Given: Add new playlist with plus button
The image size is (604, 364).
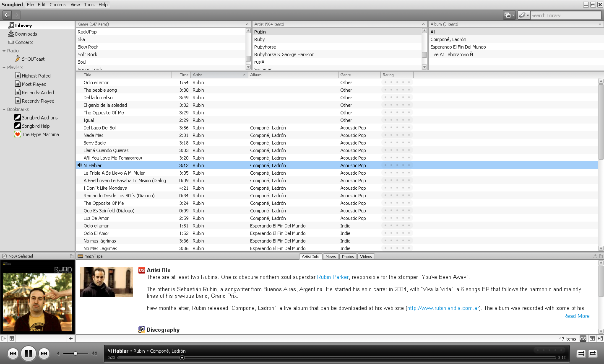Looking at the screenshot, I should pos(71,338).
